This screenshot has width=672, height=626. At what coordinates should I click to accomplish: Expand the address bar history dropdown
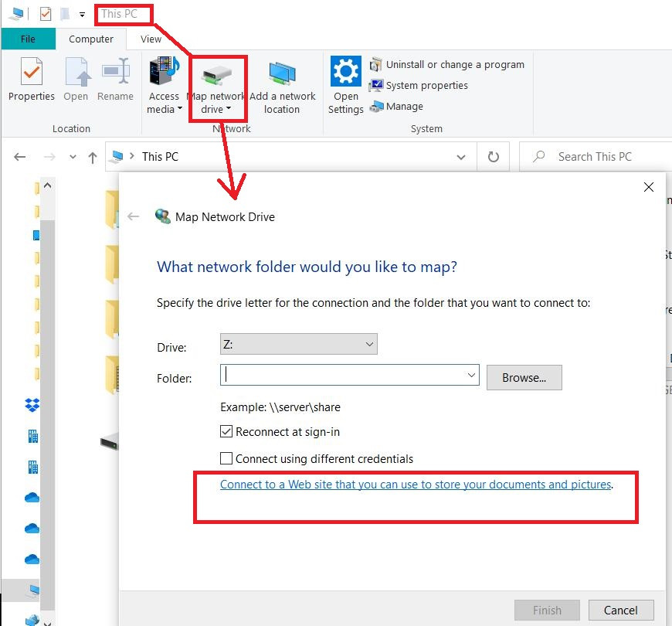pos(461,157)
